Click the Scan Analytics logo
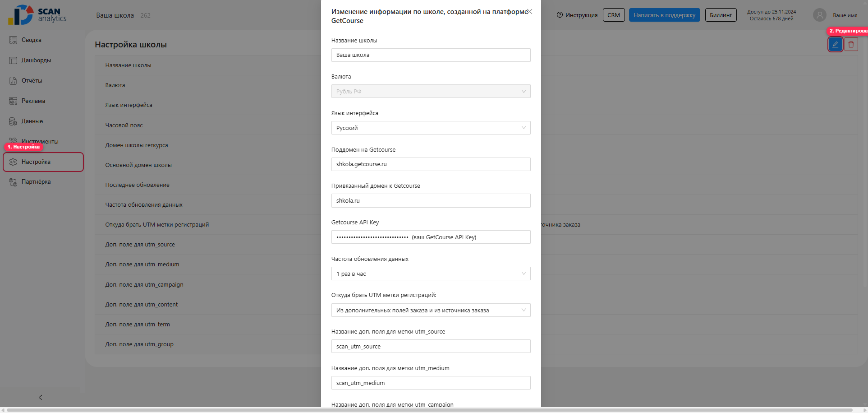 [37, 15]
